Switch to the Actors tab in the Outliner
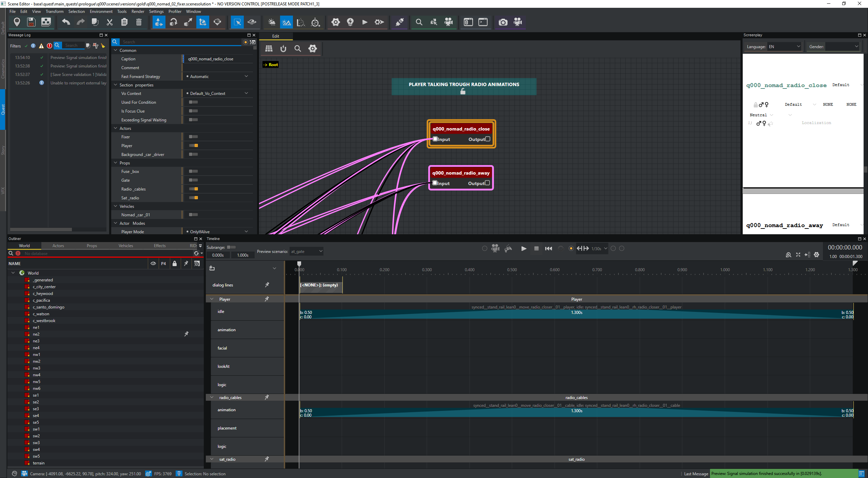 (x=58, y=246)
